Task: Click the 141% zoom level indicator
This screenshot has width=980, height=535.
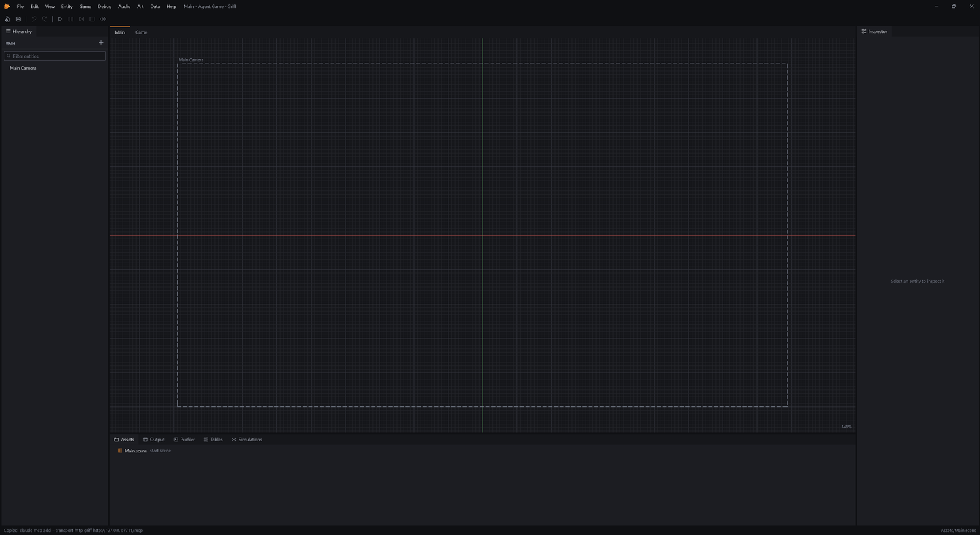Action: click(x=846, y=427)
